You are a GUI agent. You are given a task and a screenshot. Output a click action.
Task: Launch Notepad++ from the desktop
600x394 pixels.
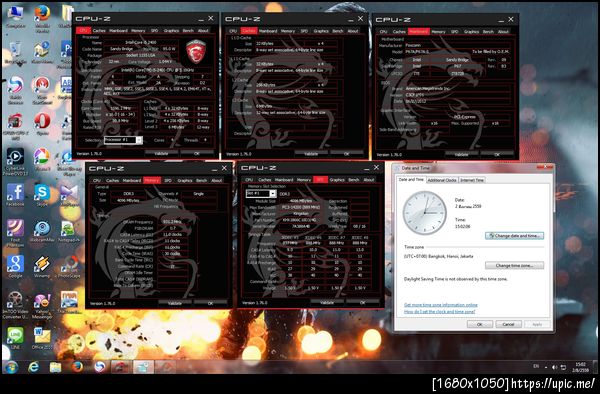[x=68, y=231]
